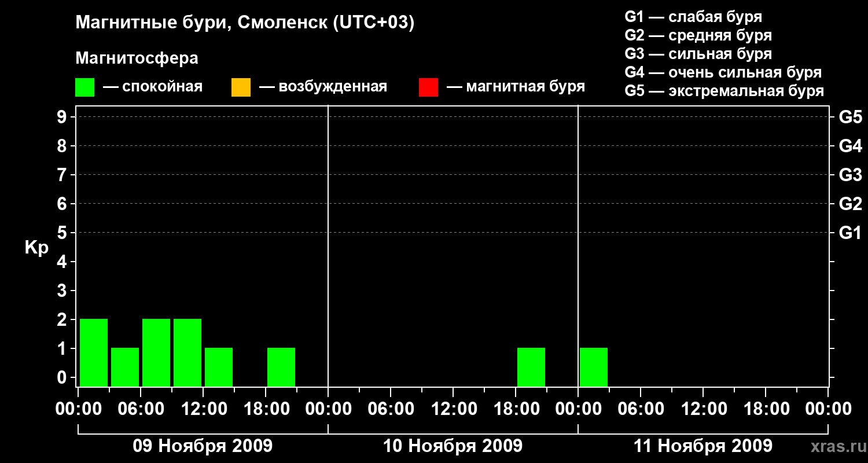Click the '10 Ноября 2009' date label

tap(453, 446)
